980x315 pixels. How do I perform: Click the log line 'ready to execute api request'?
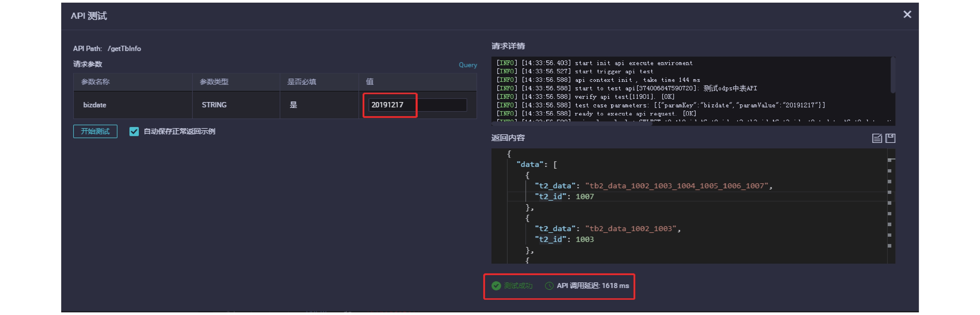pos(596,114)
